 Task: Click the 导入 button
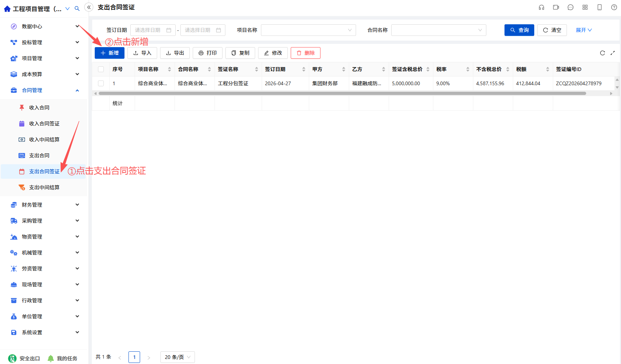click(142, 53)
